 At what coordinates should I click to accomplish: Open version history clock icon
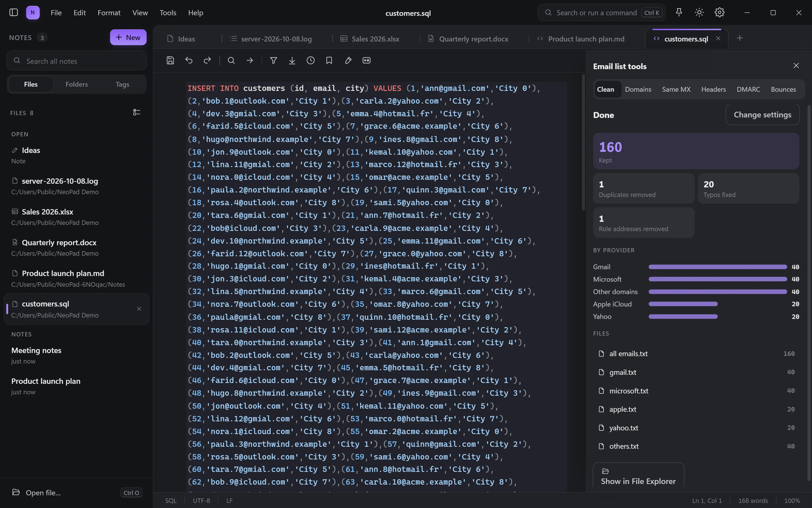pos(311,60)
